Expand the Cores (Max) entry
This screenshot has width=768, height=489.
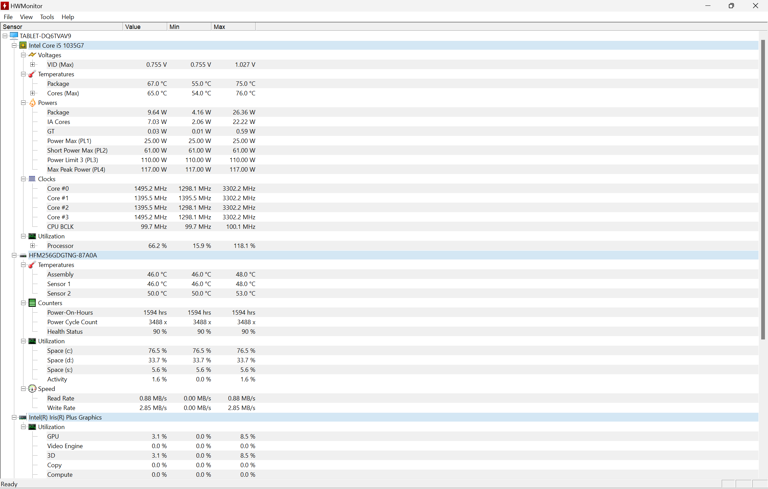tap(32, 93)
